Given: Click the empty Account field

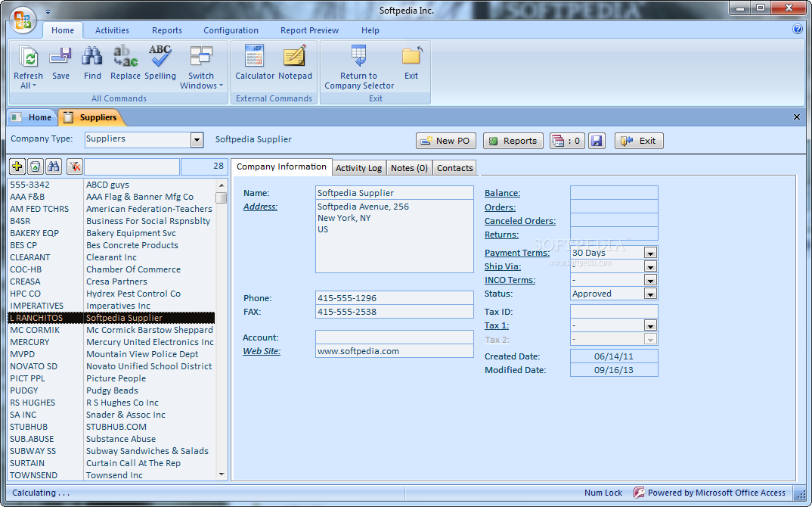Looking at the screenshot, I should (x=394, y=337).
